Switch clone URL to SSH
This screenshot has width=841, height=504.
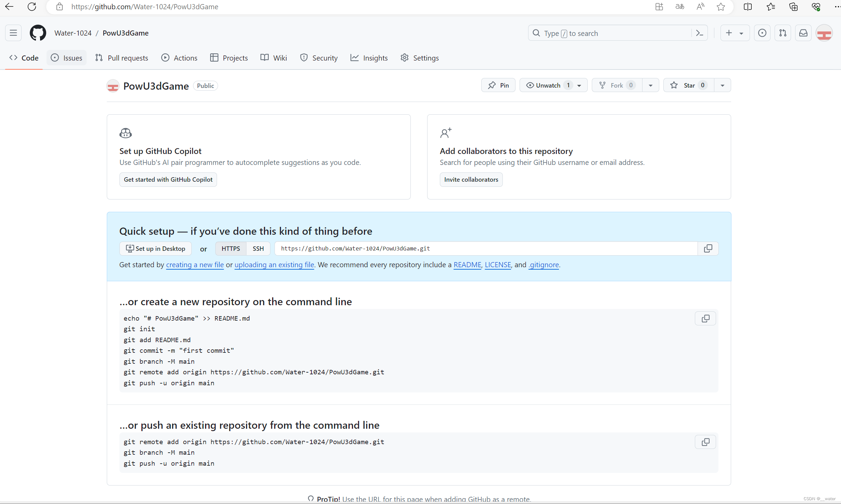258,249
